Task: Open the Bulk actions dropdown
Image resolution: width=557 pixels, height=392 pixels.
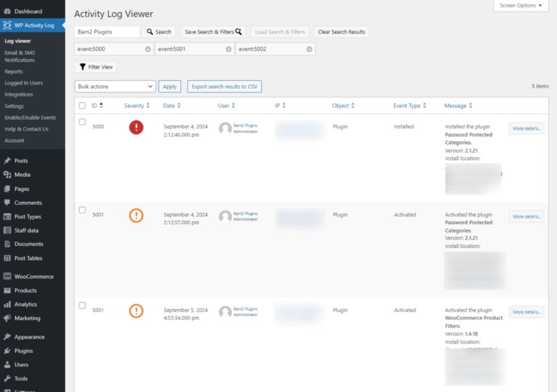Action: pos(114,86)
